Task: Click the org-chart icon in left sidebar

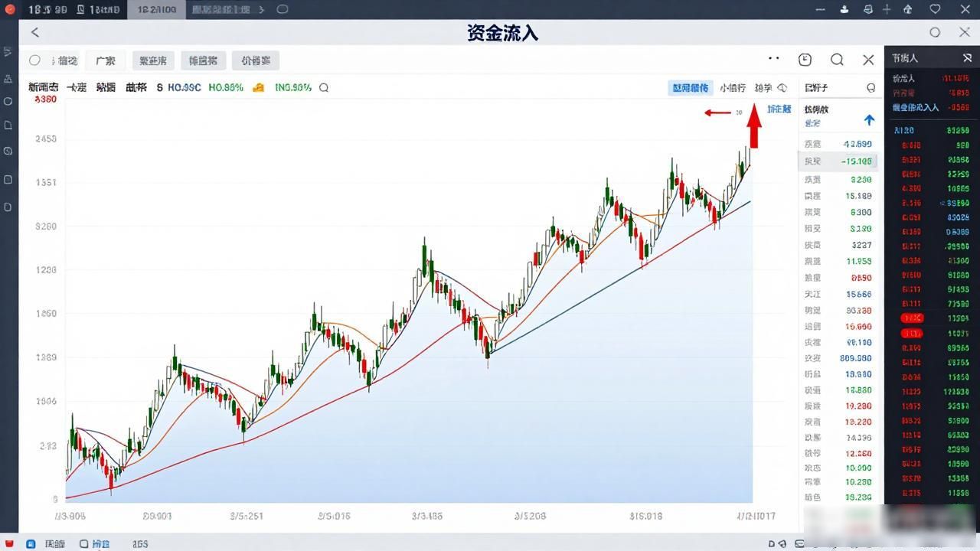Action: coord(8,78)
